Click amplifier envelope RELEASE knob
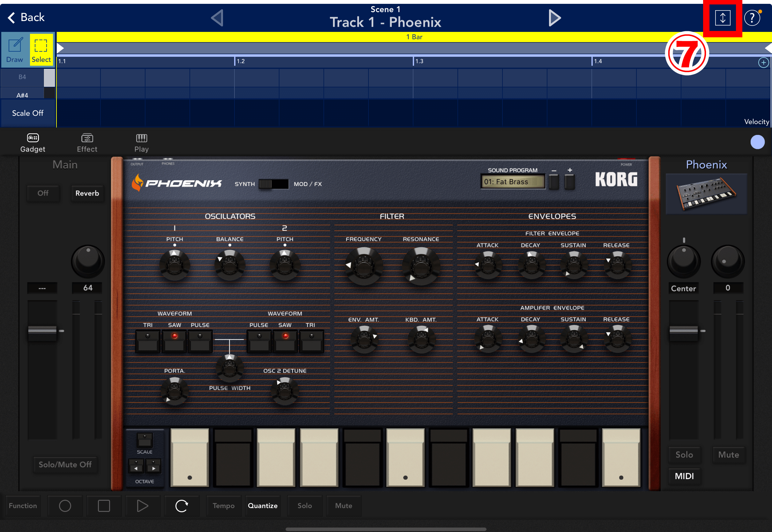The height and width of the screenshot is (532, 772). (x=617, y=340)
